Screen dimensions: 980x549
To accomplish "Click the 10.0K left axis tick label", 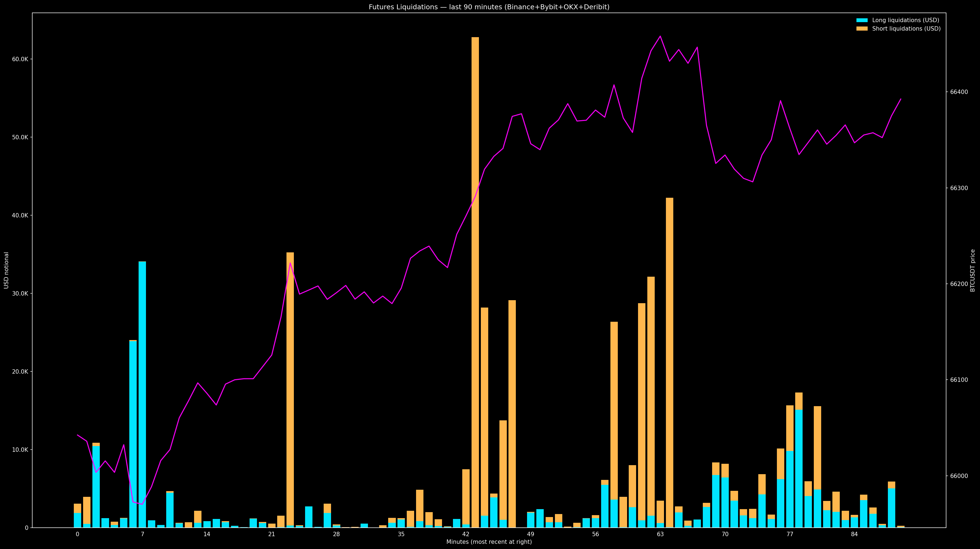I will pos(20,450).
